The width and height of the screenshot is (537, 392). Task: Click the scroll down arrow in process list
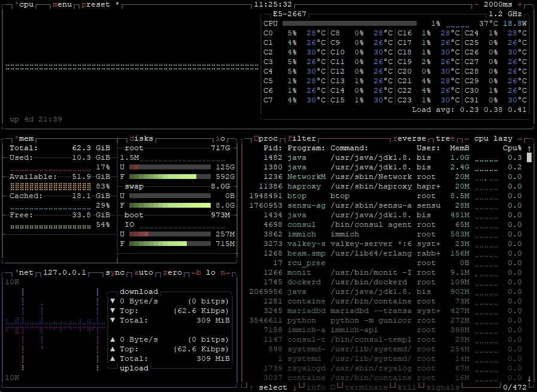[529, 378]
